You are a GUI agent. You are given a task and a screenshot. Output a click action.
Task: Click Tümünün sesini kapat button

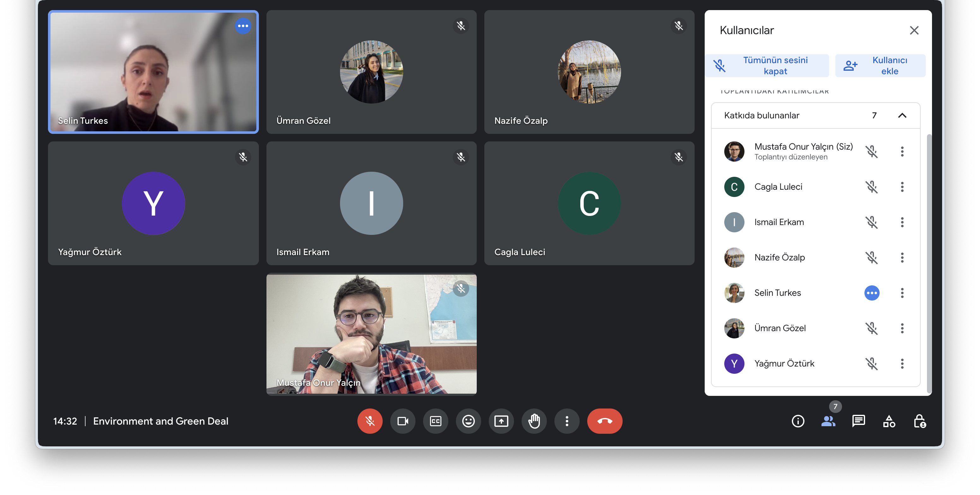pyautogui.click(x=767, y=66)
